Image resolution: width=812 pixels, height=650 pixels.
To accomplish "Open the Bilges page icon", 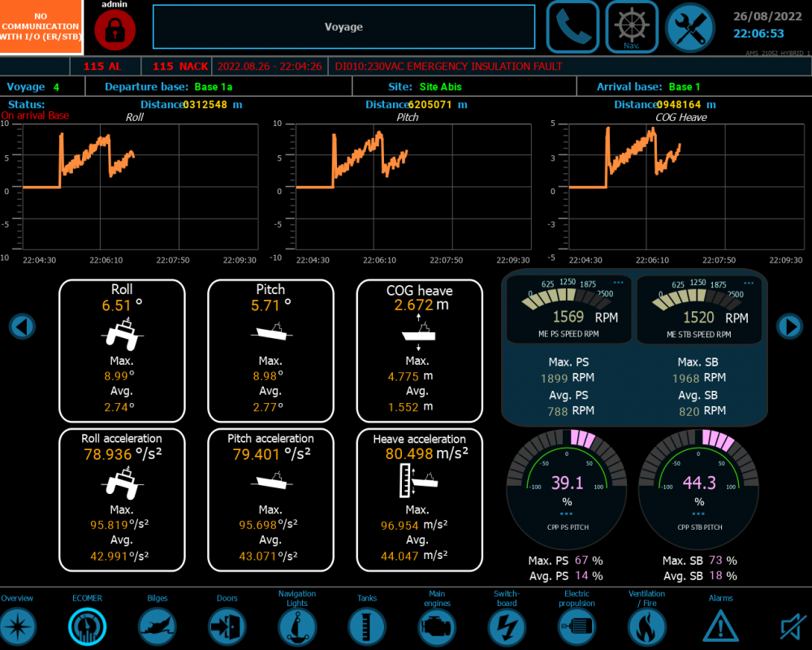I will pyautogui.click(x=158, y=626).
